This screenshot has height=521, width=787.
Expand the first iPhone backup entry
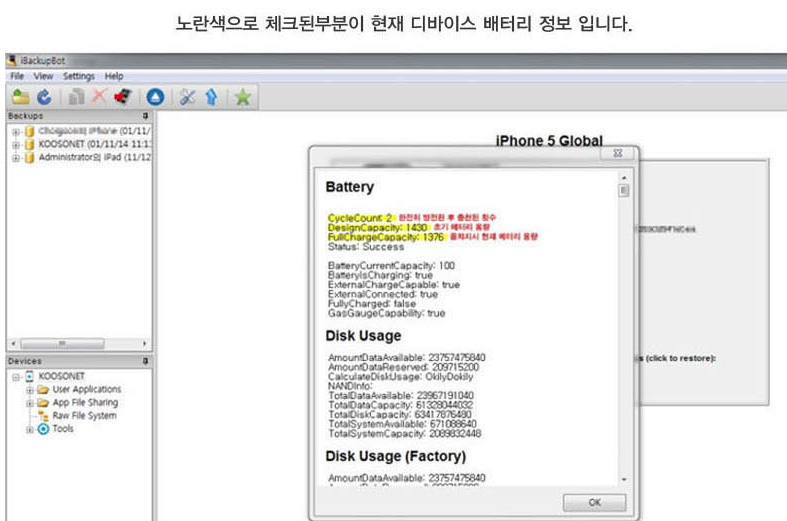tap(16, 132)
